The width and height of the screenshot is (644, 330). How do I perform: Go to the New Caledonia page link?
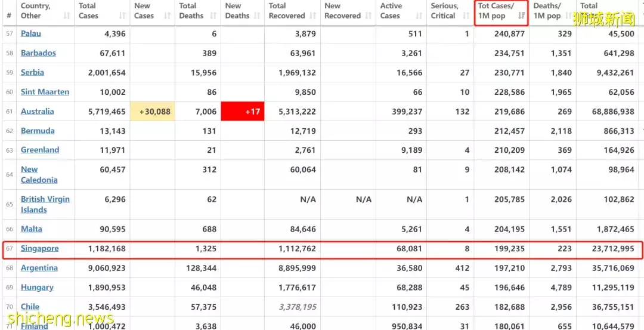[39, 174]
